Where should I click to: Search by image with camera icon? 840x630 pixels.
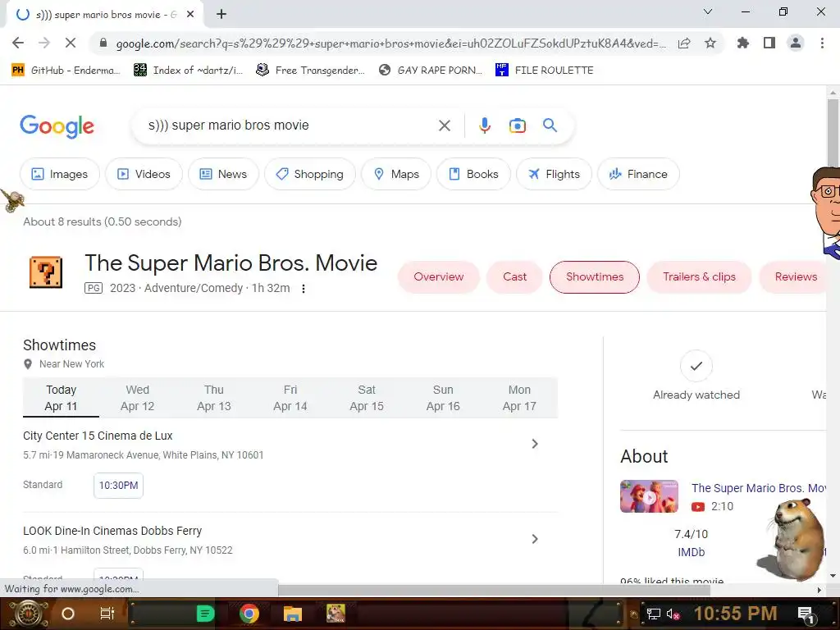click(x=517, y=126)
